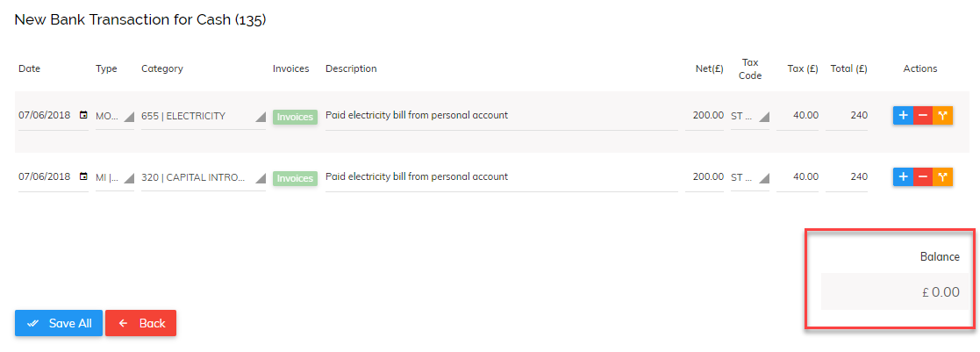Screen dimensions: 980x352
Task: Open date picker calendar in first row
Action: [x=83, y=115]
